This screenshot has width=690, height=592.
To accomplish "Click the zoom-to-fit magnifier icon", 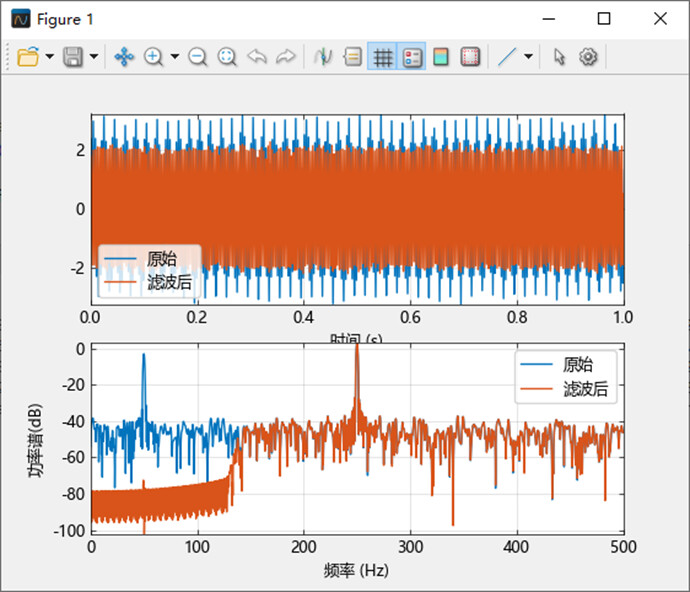I will coord(227,57).
